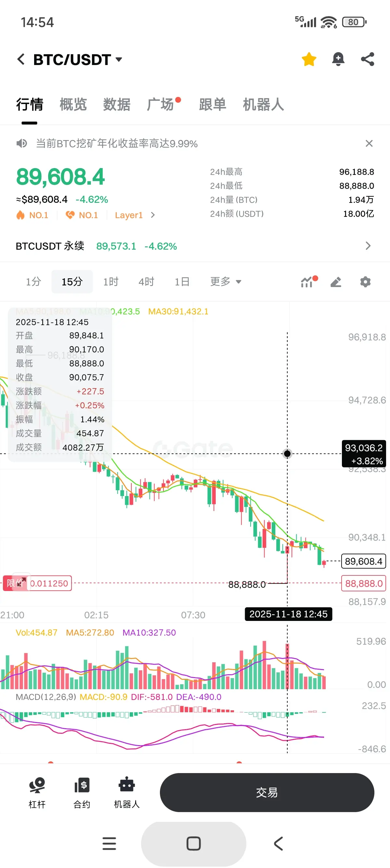Add a price alert with bell icon

coord(338,59)
